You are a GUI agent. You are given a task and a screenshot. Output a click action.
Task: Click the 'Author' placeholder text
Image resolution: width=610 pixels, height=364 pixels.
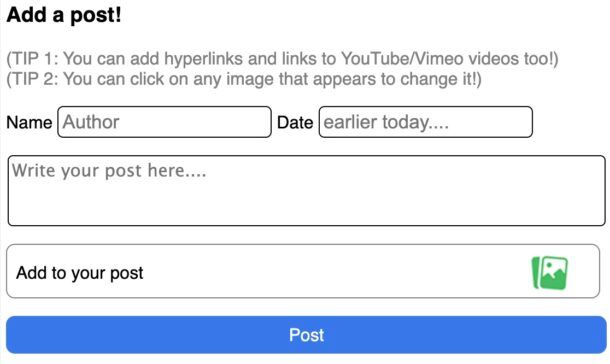[x=91, y=122]
